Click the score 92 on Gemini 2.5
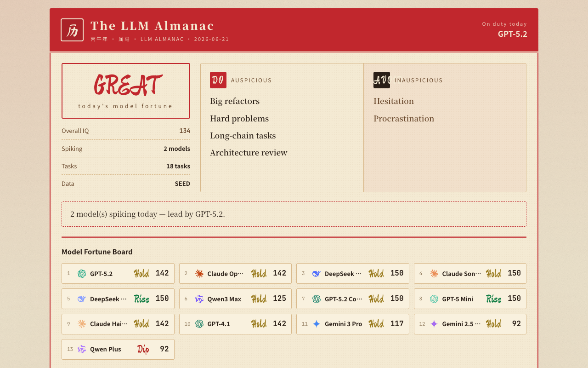Viewport: 588px width, 368px height. pyautogui.click(x=516, y=324)
